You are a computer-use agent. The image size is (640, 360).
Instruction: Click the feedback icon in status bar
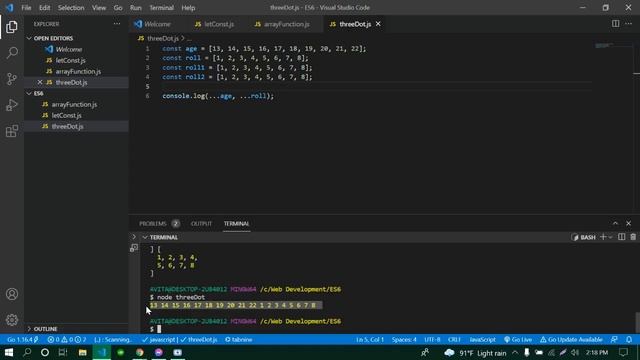pos(614,340)
